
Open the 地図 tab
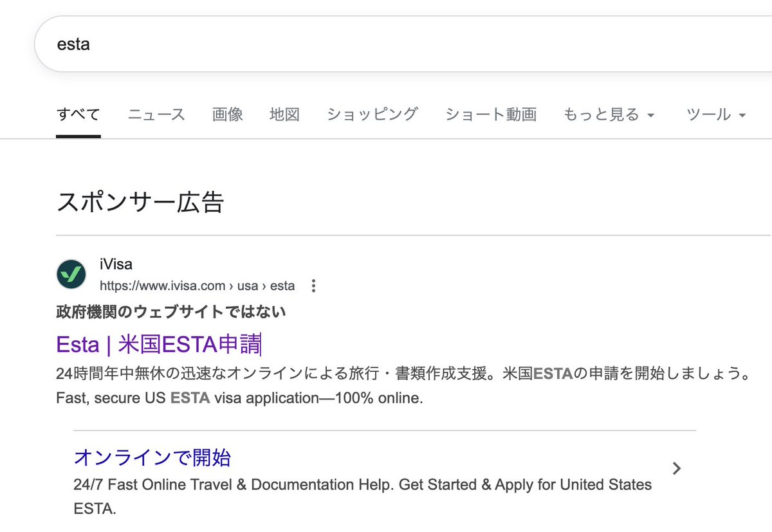tap(284, 115)
